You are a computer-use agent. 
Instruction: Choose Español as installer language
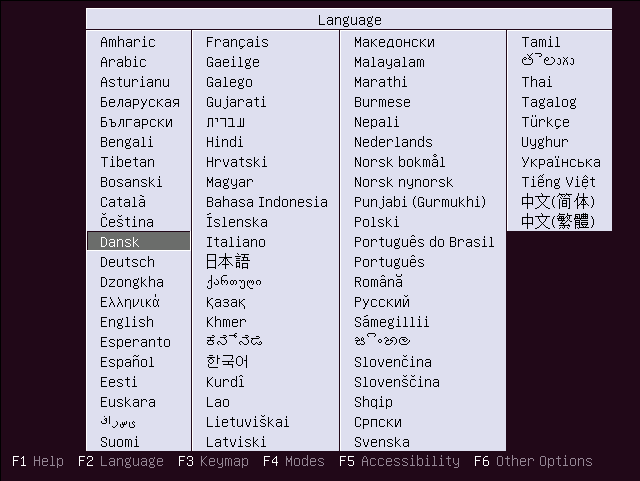point(127,362)
